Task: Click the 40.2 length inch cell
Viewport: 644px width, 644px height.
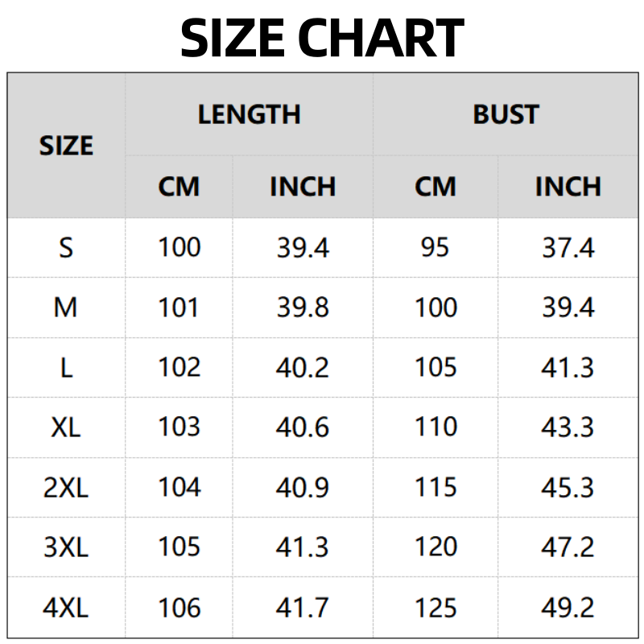Action: point(303,367)
